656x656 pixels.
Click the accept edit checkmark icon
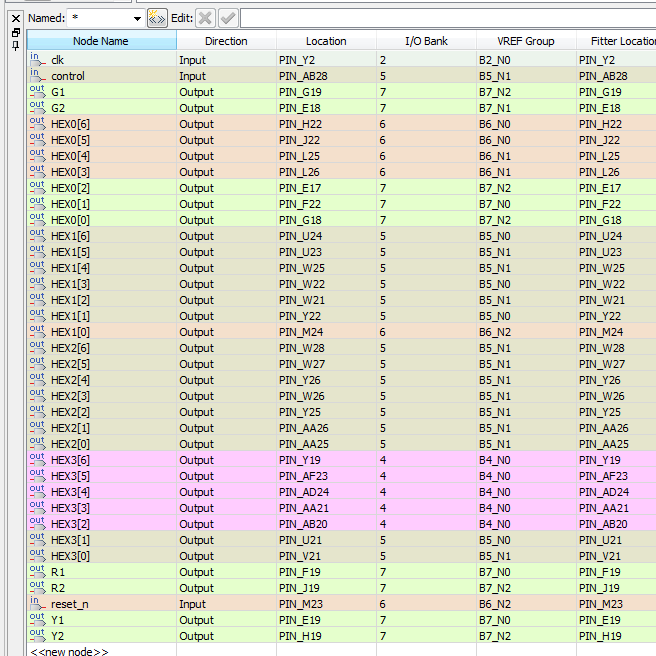(228, 18)
